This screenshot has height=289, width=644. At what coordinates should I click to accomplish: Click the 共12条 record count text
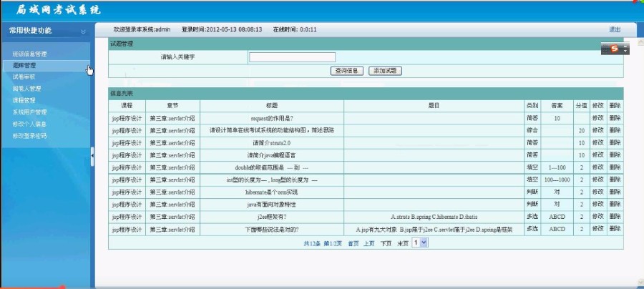point(312,243)
